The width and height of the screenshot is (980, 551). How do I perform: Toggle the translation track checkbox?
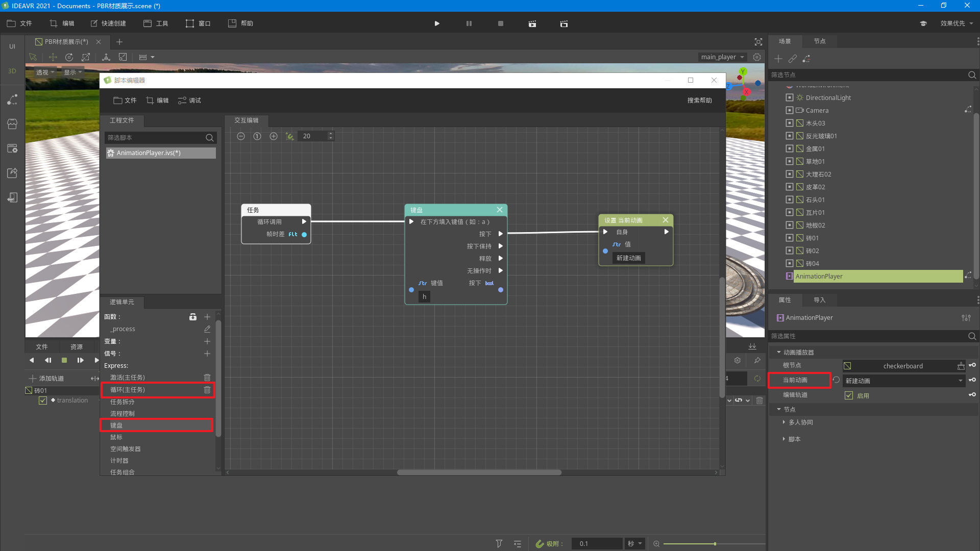(x=43, y=400)
